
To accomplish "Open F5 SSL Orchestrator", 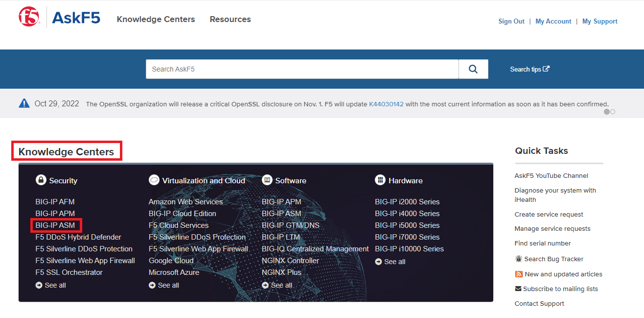I will click(69, 272).
